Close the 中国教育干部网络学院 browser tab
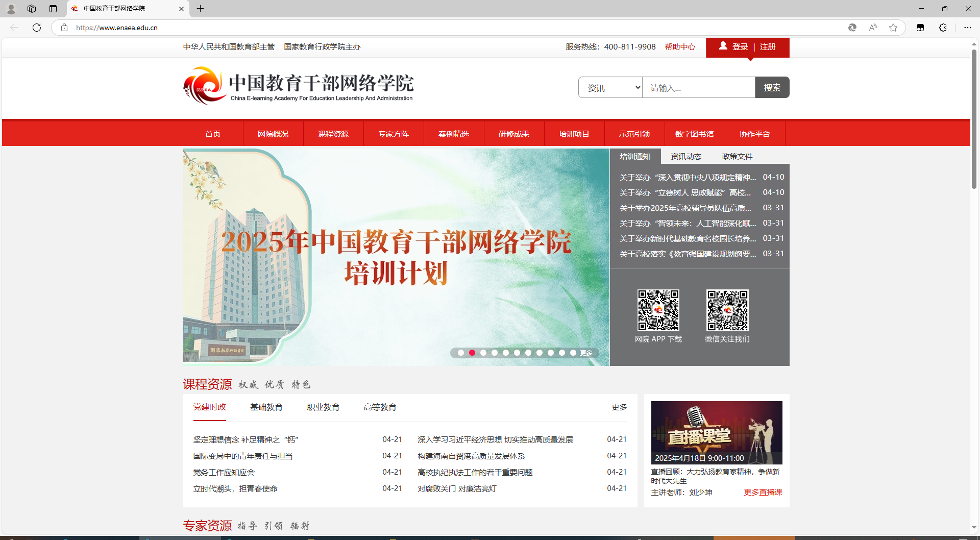The width and height of the screenshot is (980, 540). pyautogui.click(x=181, y=9)
